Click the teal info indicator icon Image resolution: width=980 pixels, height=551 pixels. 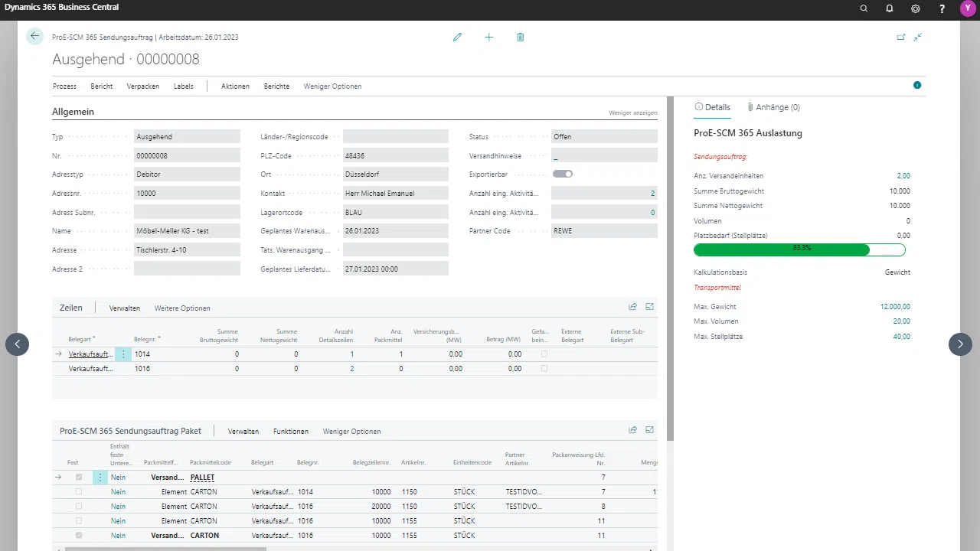(917, 86)
